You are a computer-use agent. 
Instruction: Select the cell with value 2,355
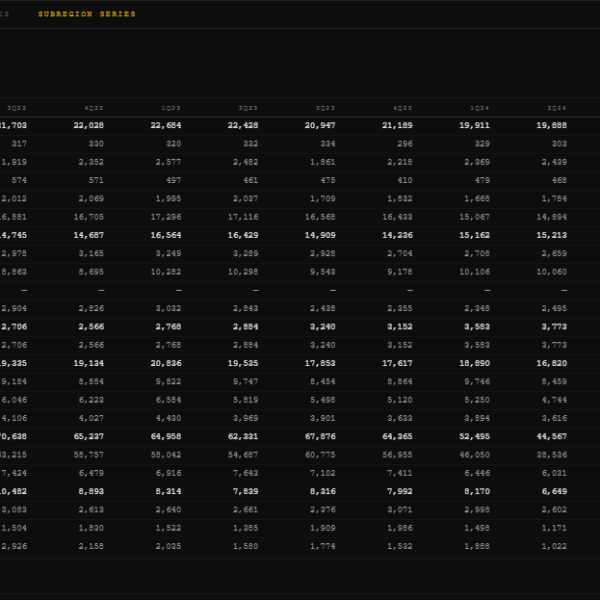400,308
